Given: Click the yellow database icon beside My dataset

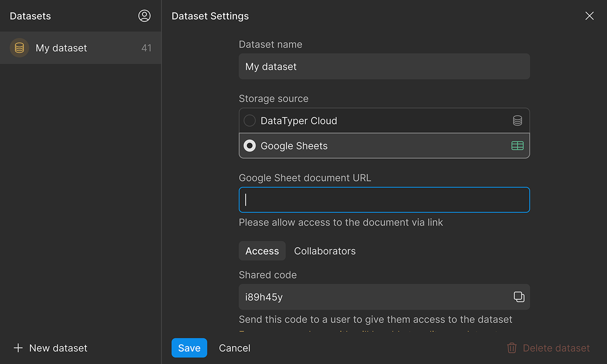Looking at the screenshot, I should [x=19, y=48].
